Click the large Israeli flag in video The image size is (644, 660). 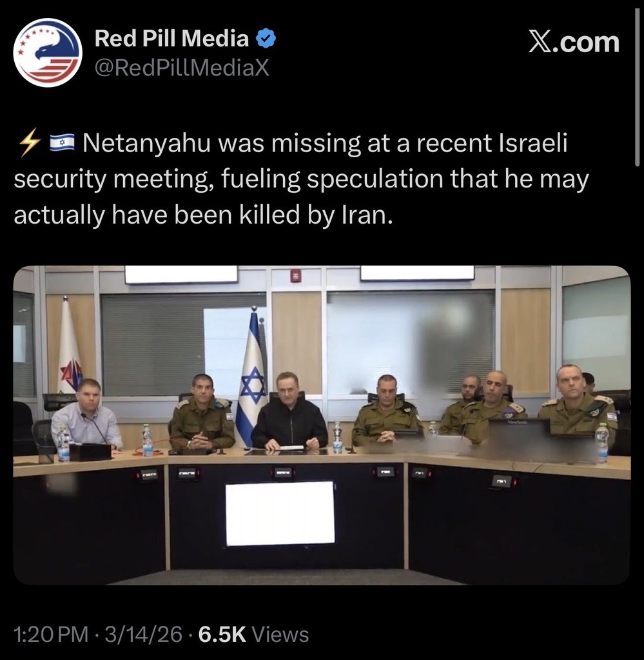coord(253,376)
